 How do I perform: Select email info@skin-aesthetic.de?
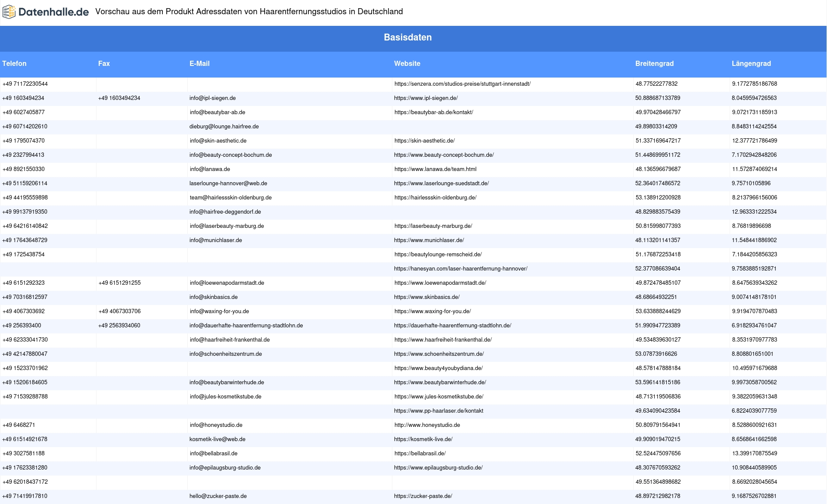[x=218, y=141]
